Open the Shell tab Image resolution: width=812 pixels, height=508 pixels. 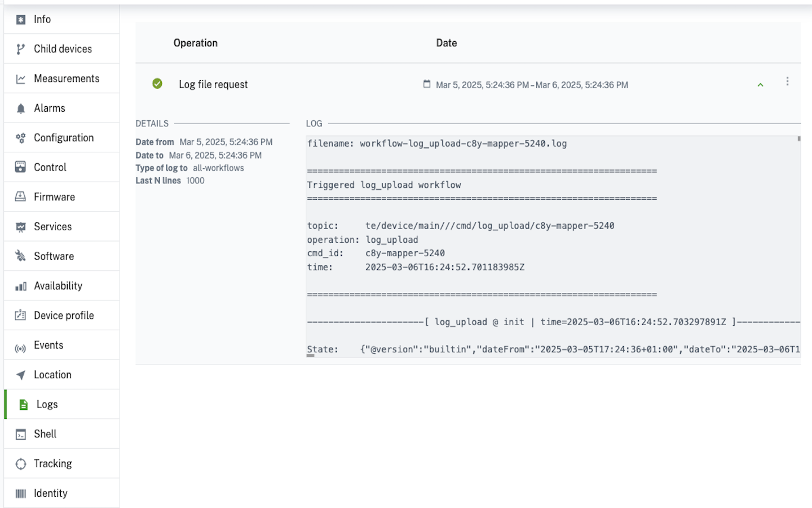pos(45,434)
